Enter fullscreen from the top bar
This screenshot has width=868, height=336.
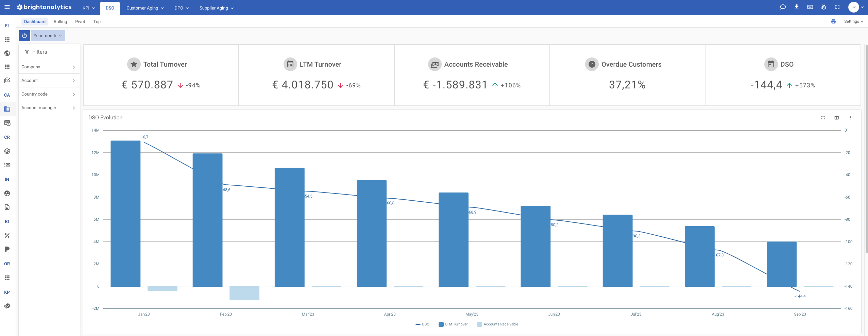[837, 7]
